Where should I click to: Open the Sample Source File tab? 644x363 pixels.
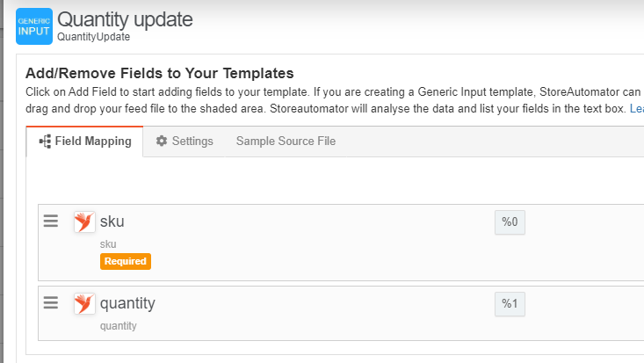[x=286, y=142]
